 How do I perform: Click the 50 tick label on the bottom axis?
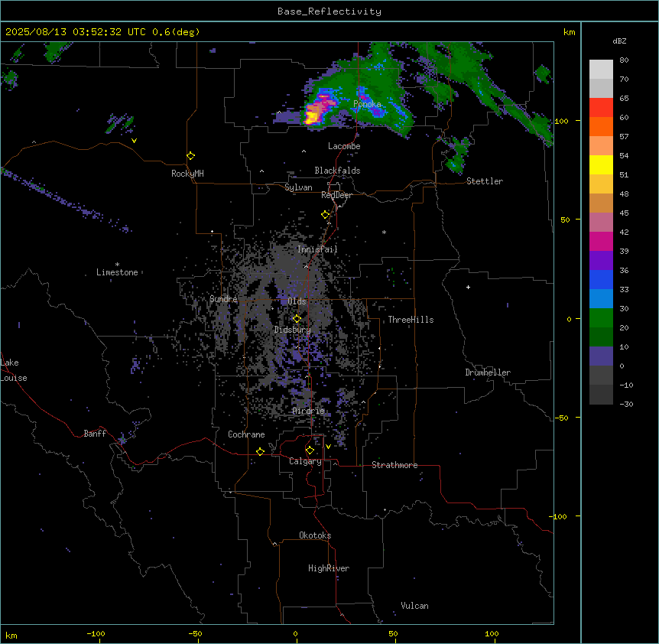click(x=394, y=634)
